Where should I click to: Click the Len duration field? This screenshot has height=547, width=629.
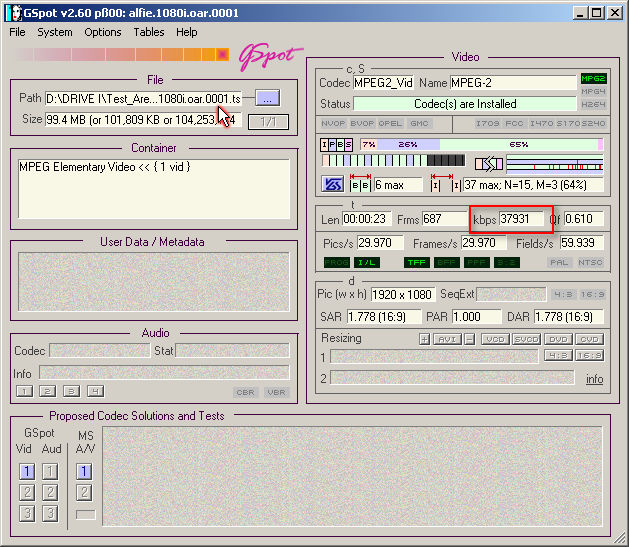tap(367, 219)
